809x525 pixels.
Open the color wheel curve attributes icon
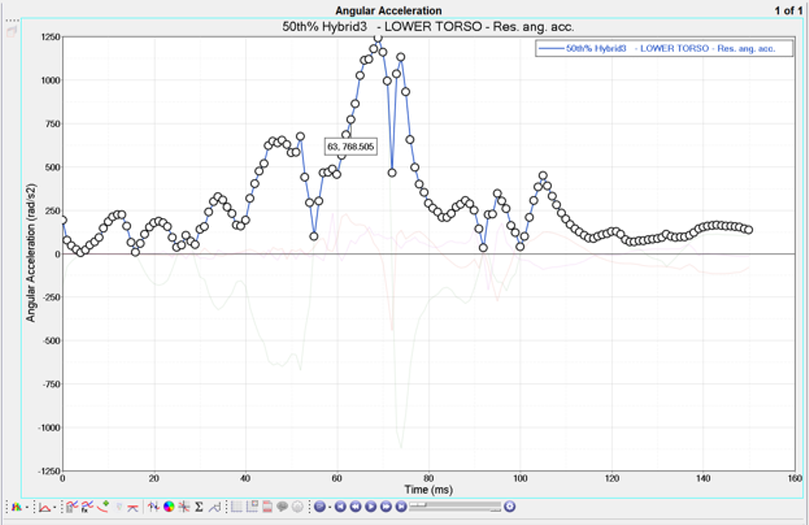click(169, 507)
